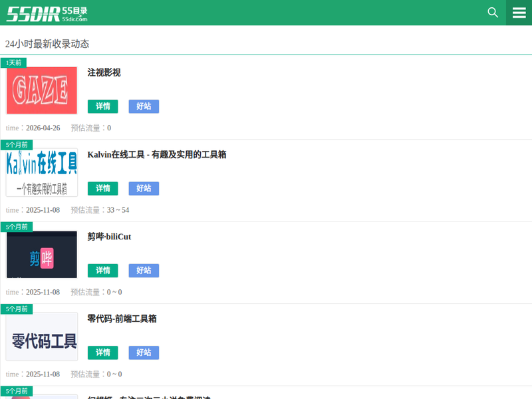Screen dimensions: 532x399
Task: Click 详情 button for 注视影视
Action: coord(102,106)
